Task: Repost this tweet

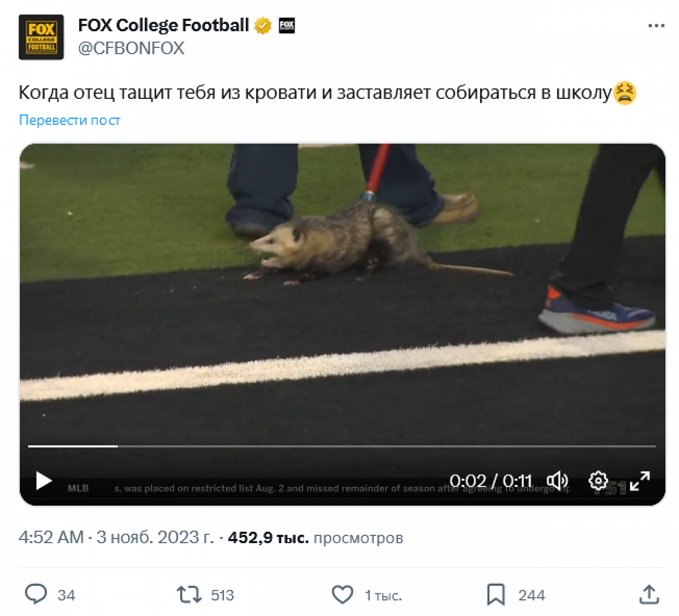Action: pos(189,594)
